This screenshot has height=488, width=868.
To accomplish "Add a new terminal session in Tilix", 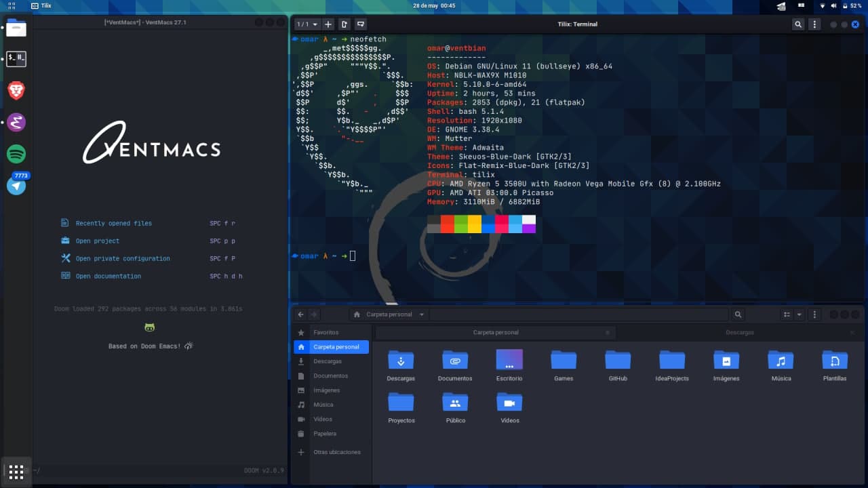I will [x=329, y=24].
